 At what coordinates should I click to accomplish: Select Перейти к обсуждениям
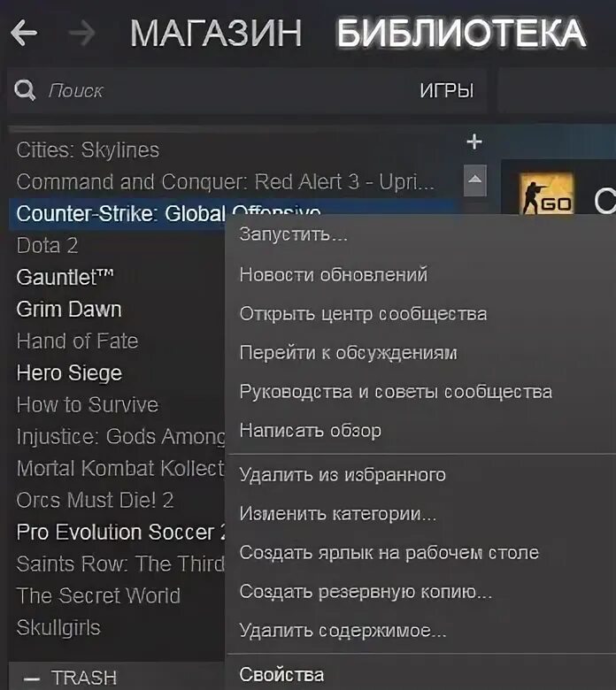coord(349,353)
